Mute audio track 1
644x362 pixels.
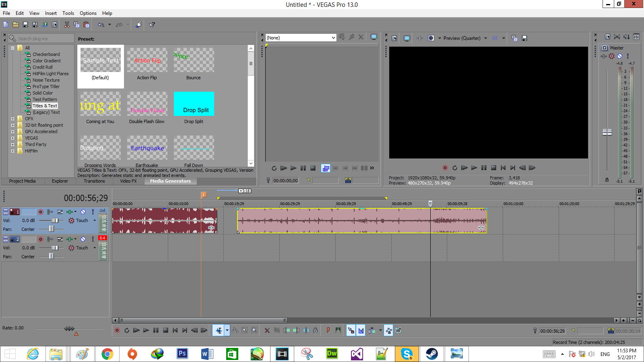tap(83, 212)
